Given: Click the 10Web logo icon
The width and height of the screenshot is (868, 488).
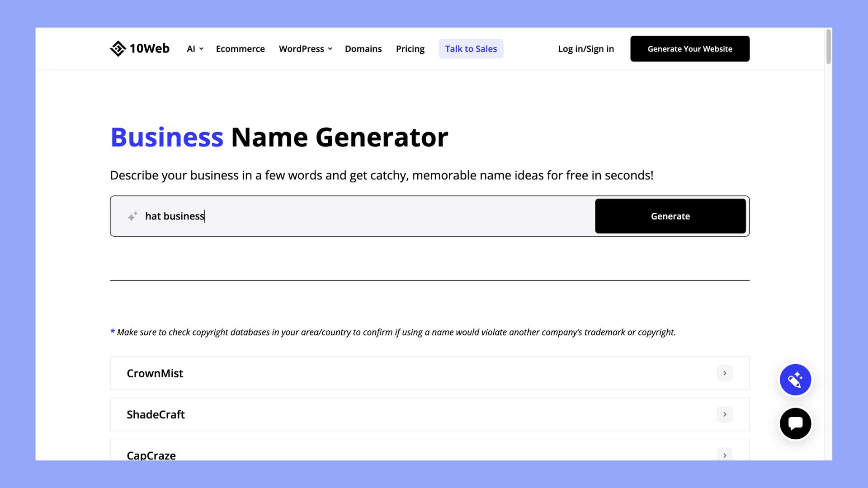Looking at the screenshot, I should click(x=118, y=48).
